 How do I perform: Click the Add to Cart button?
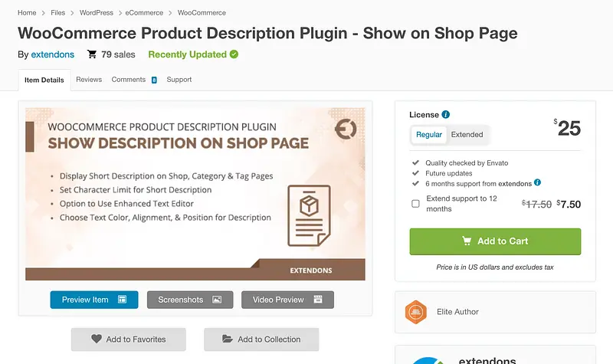[495, 241]
